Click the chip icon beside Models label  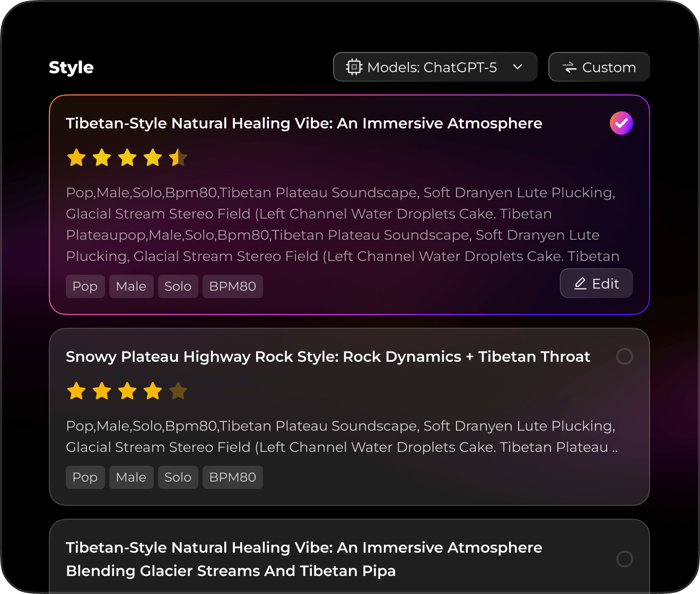pyautogui.click(x=354, y=67)
